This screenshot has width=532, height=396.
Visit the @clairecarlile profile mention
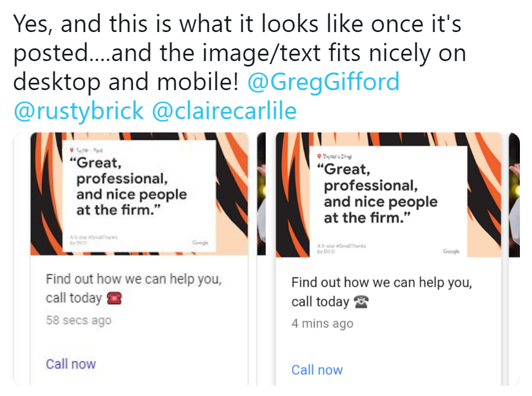224,110
